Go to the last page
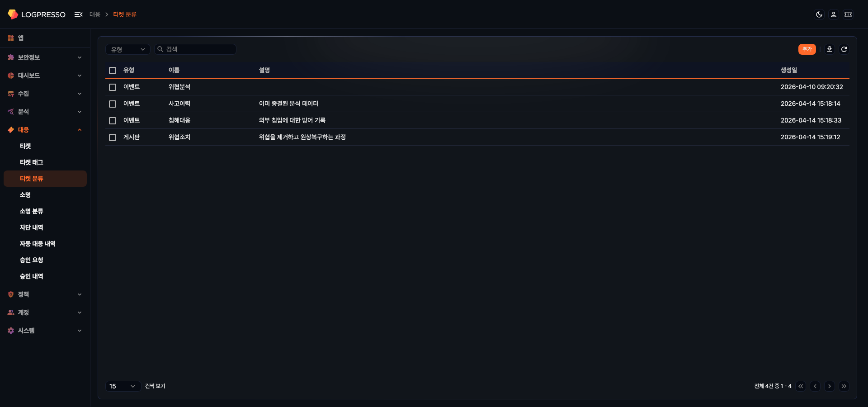The width and height of the screenshot is (868, 407). (844, 386)
